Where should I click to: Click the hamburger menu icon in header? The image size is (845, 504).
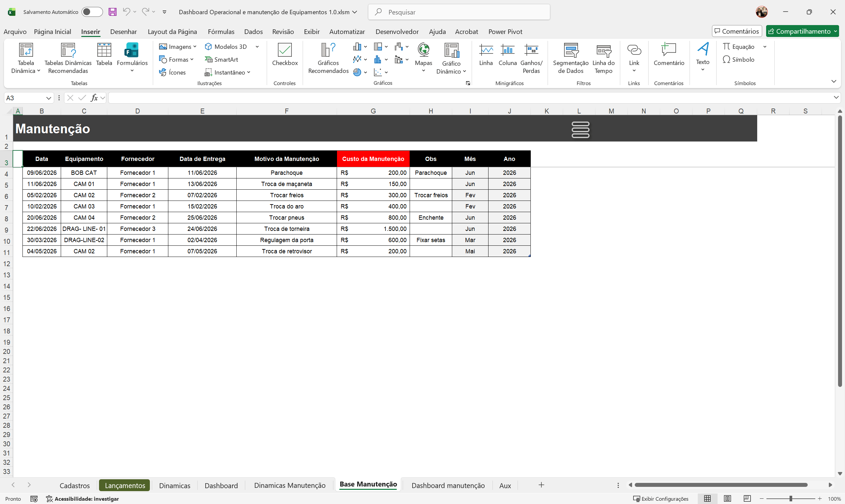(x=580, y=129)
